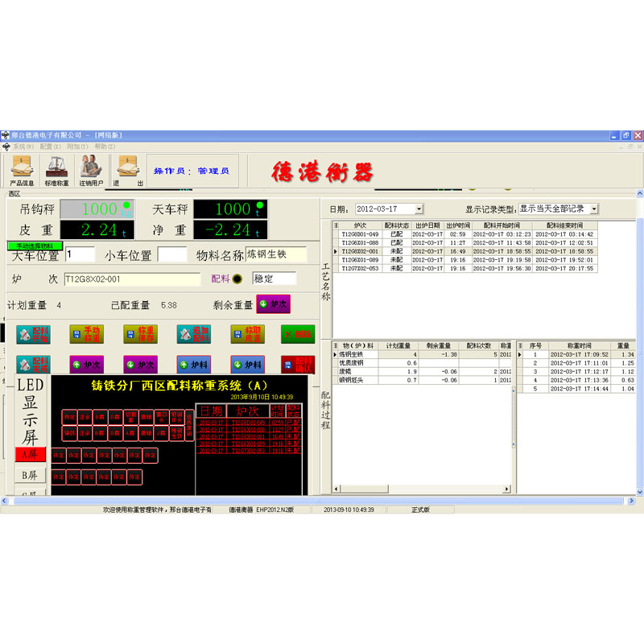Open the 配置 menu
This screenshot has height=644, width=644.
point(50,147)
